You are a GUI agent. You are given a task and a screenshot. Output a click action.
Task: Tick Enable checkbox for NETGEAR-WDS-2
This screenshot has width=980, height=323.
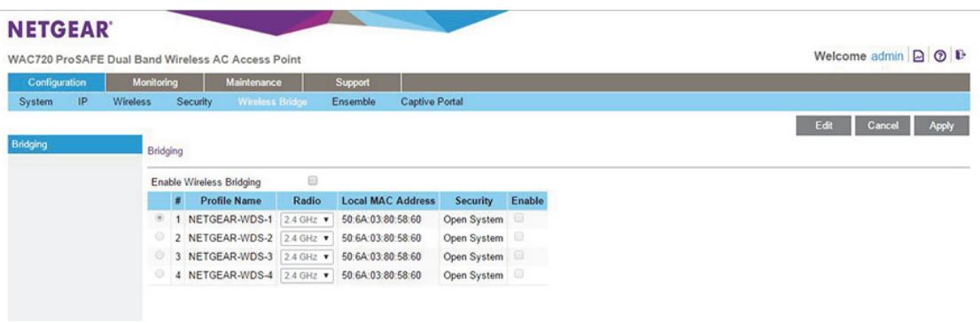click(518, 237)
